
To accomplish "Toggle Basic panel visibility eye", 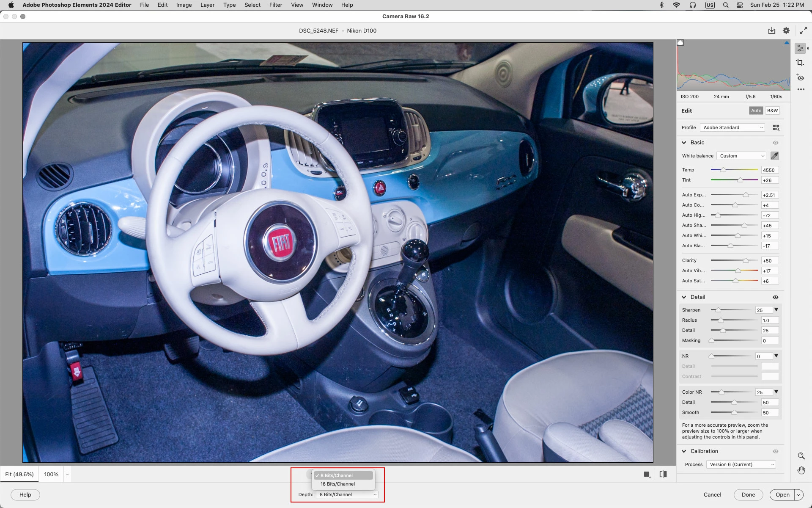I will click(775, 143).
